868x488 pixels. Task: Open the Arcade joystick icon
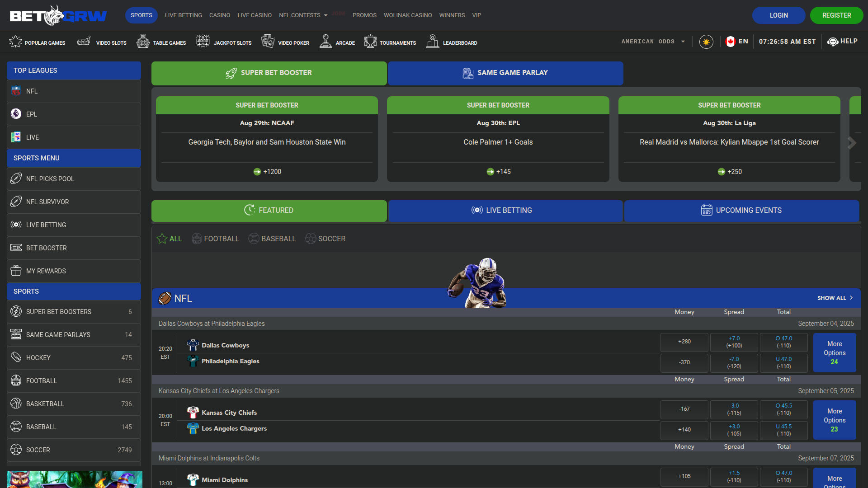(325, 42)
